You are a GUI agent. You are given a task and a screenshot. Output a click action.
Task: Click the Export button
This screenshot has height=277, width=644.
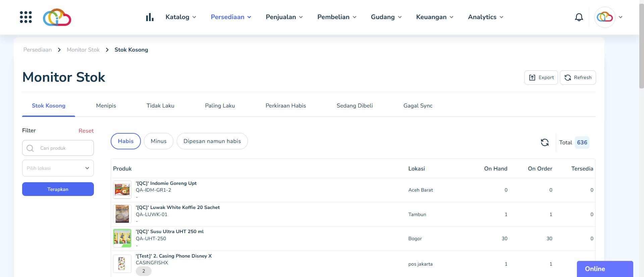(541, 78)
